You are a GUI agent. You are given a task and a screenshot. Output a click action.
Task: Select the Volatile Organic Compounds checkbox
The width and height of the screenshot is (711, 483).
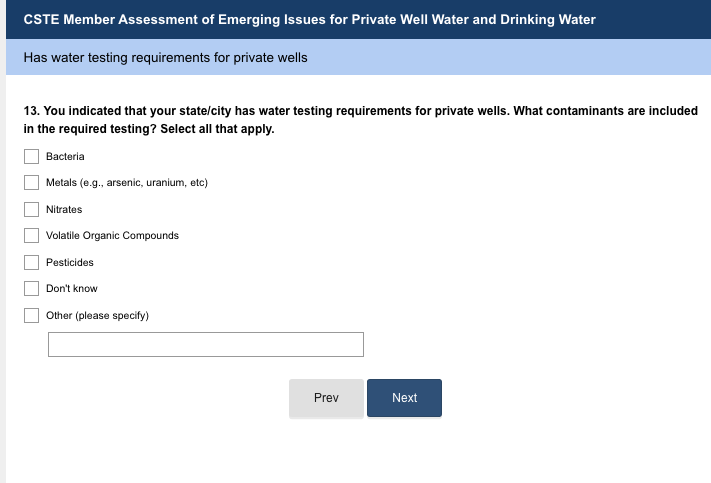[31, 236]
